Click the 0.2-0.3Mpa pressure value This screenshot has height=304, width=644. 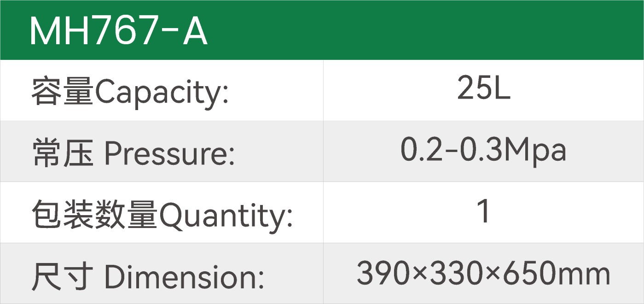[483, 151]
